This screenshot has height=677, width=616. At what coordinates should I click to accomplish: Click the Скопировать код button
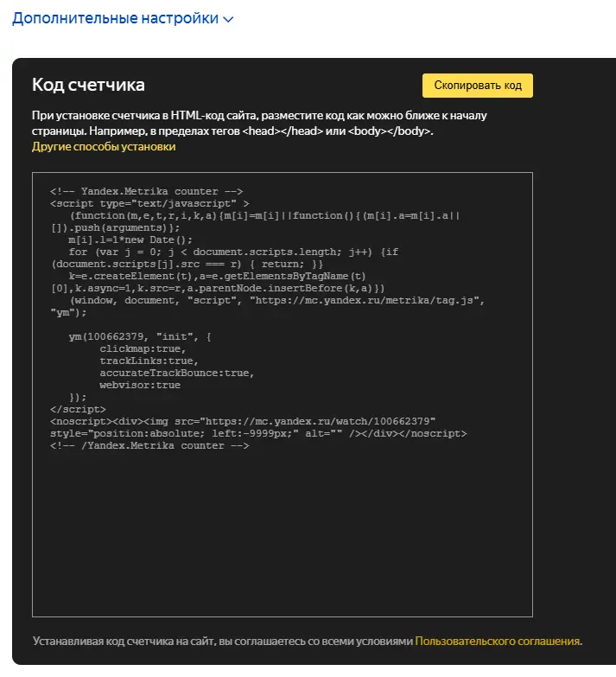478,86
